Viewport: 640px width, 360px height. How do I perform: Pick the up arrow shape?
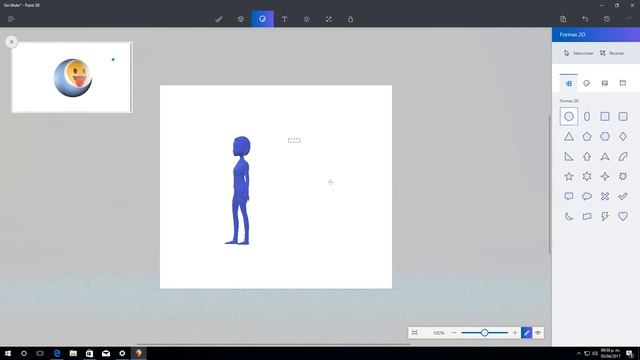pyautogui.click(x=587, y=156)
